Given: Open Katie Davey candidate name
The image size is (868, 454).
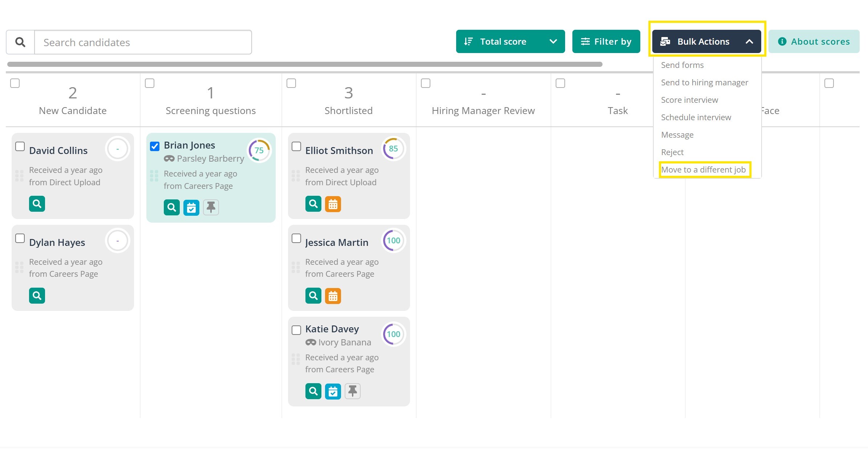Looking at the screenshot, I should click(332, 329).
